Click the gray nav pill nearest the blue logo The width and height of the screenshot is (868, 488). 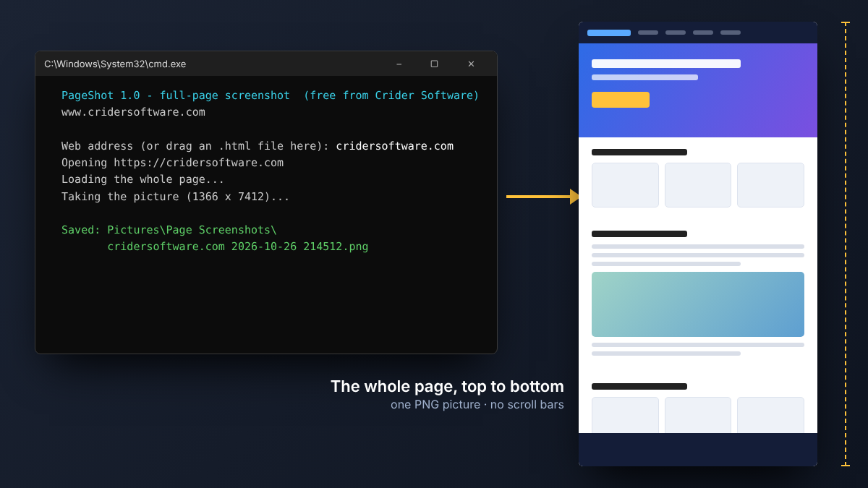click(x=648, y=33)
